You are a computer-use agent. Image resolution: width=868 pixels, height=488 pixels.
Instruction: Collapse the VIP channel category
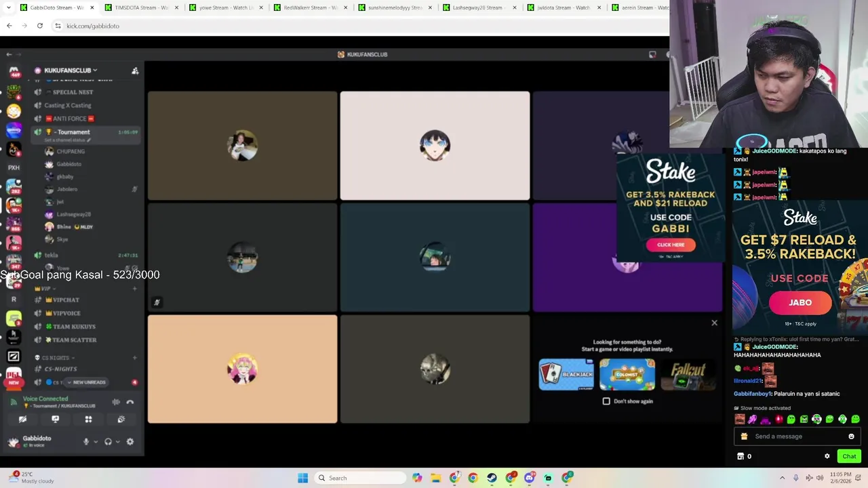point(45,288)
